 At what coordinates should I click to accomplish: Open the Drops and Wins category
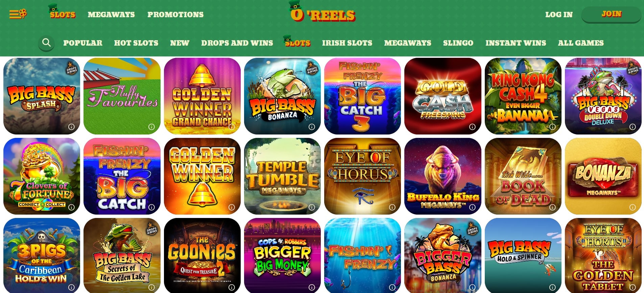(x=237, y=43)
